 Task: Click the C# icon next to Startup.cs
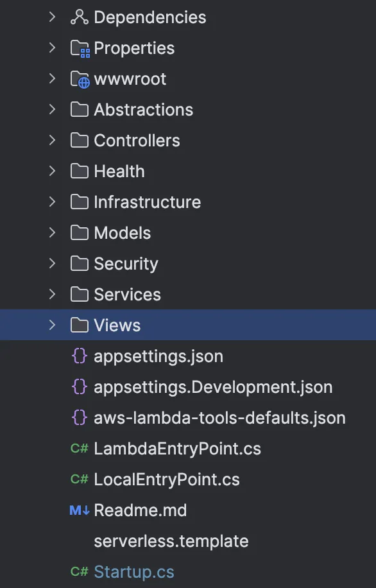[x=78, y=572]
